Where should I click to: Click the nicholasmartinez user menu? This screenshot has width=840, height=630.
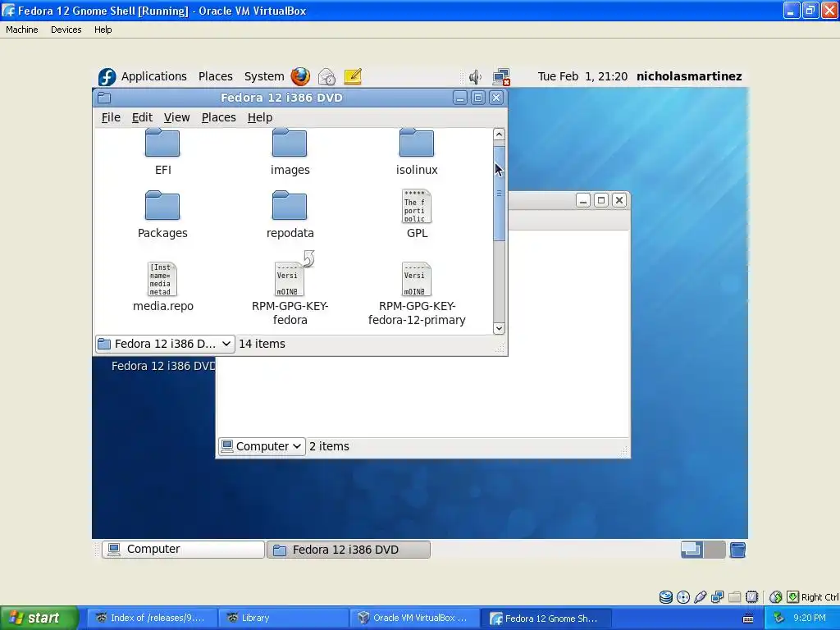tap(689, 76)
